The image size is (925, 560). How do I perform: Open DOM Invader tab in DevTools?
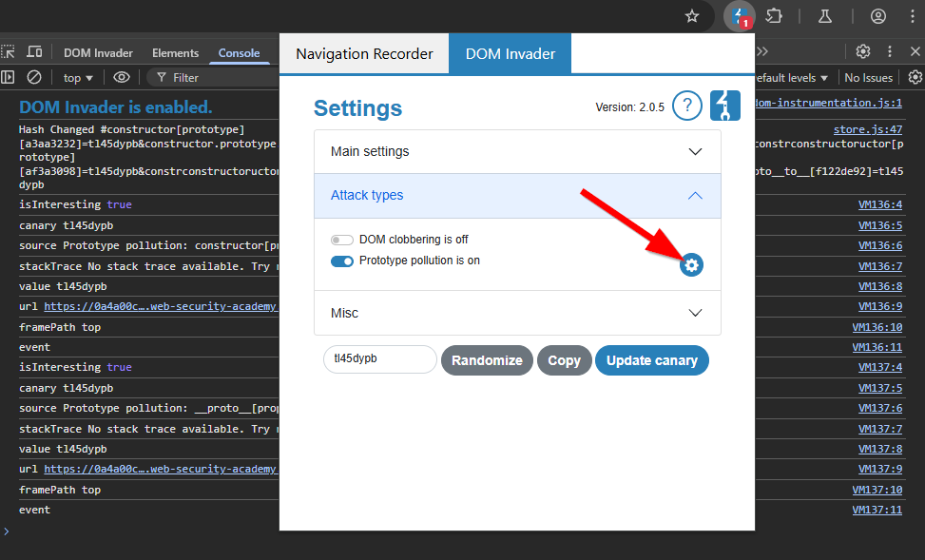pyautogui.click(x=98, y=53)
